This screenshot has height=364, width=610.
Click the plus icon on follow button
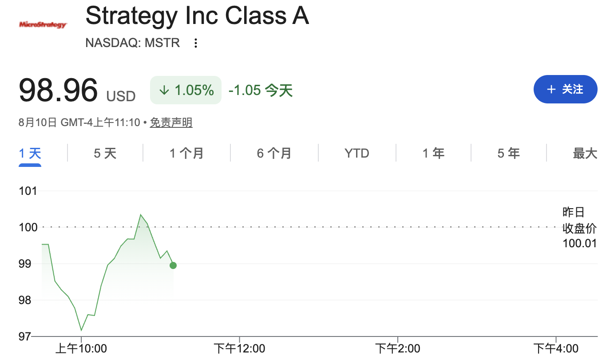(x=551, y=89)
